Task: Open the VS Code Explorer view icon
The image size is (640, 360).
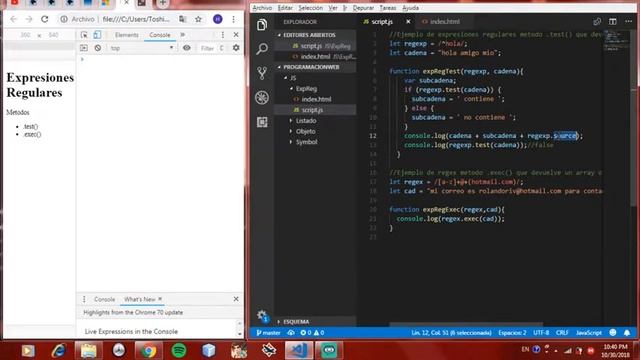Action: pos(262,24)
